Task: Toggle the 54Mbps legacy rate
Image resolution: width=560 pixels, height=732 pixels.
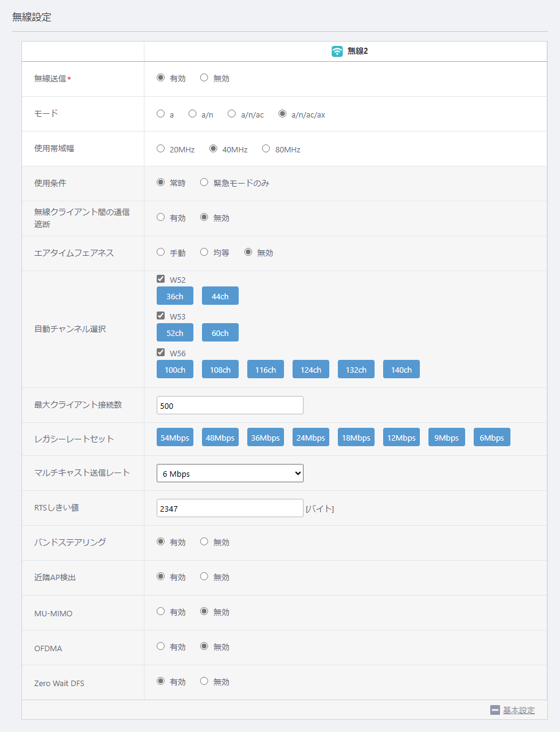Action: coord(175,438)
